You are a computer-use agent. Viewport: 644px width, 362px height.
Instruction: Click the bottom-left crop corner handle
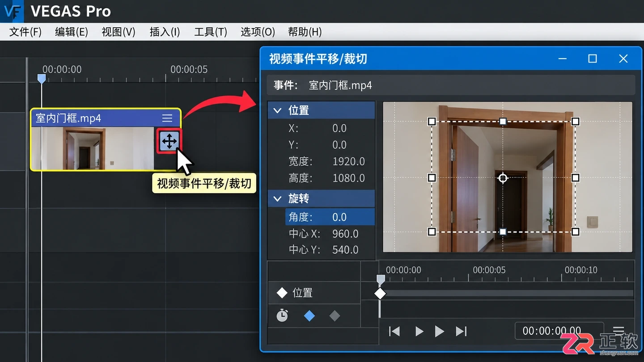coord(432,232)
